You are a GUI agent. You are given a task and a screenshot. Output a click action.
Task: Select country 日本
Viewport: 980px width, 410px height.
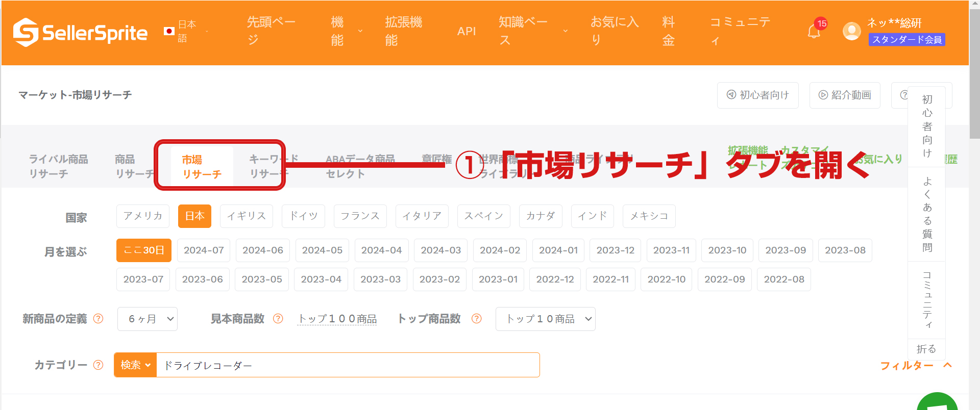click(x=195, y=216)
